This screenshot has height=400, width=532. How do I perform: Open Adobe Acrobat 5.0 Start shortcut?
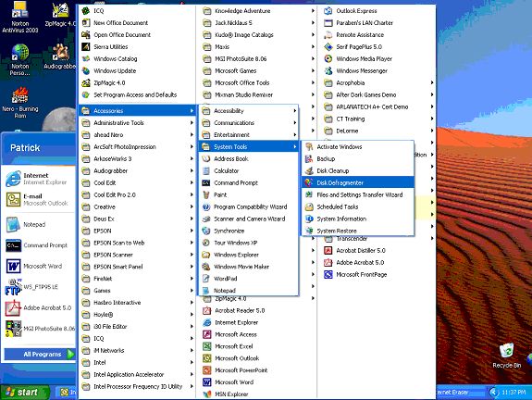pyautogui.click(x=37, y=308)
